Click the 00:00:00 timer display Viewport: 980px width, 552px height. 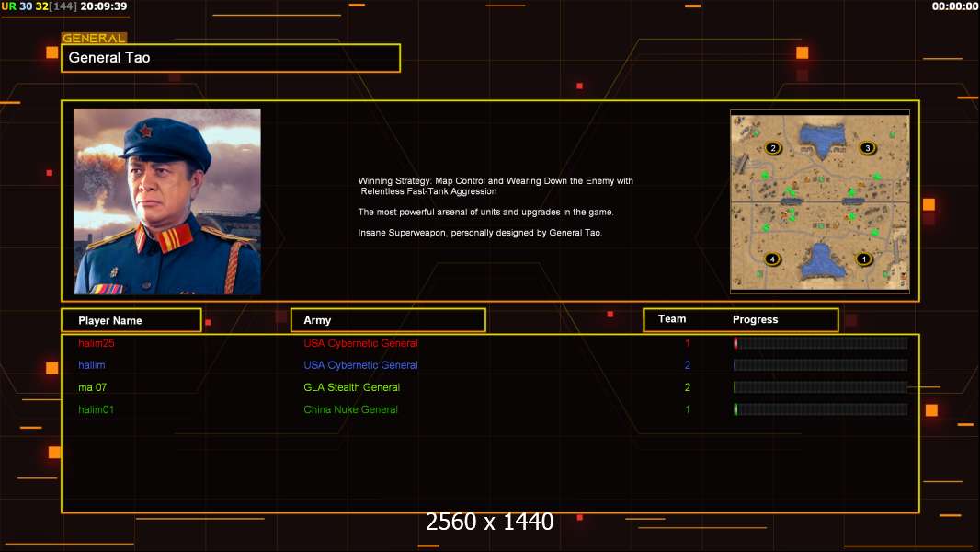tap(954, 6)
